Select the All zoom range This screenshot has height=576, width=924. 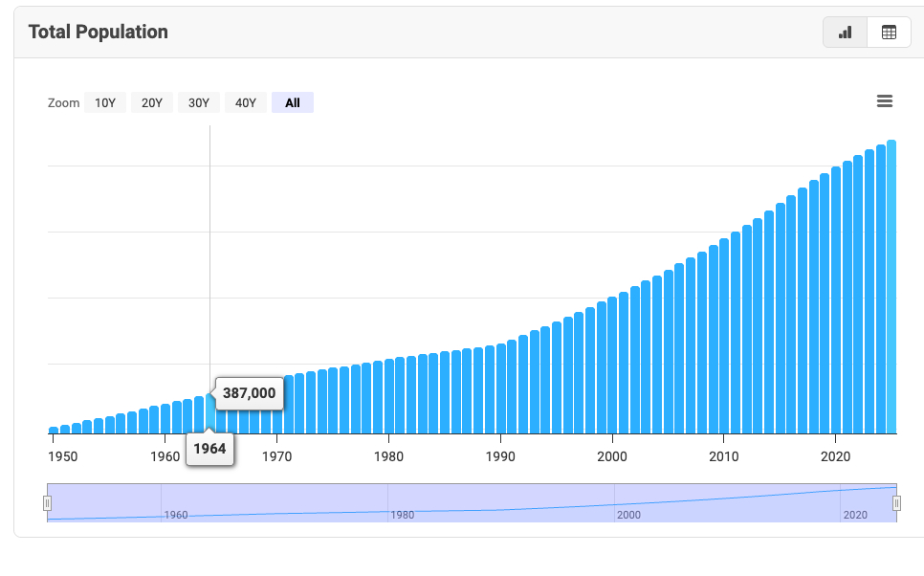[x=293, y=102]
